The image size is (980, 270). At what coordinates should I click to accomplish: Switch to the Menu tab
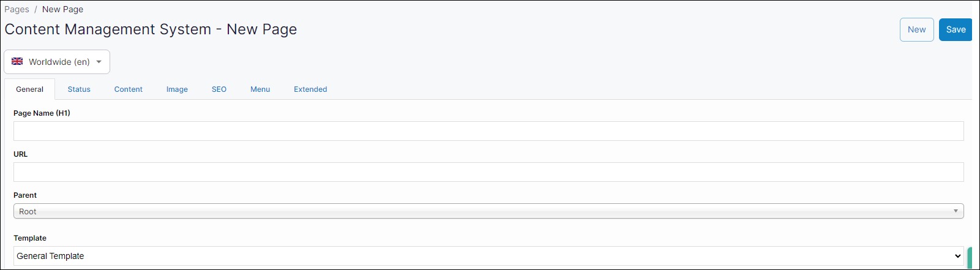pyautogui.click(x=260, y=89)
